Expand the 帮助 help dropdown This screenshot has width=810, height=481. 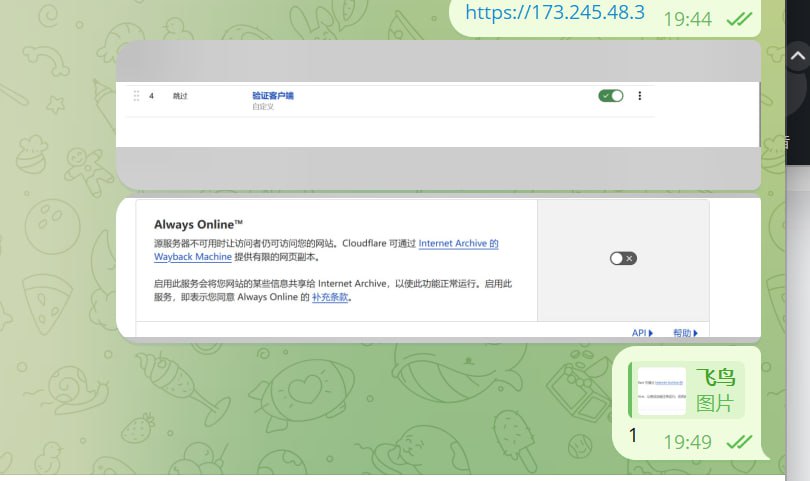(x=685, y=333)
